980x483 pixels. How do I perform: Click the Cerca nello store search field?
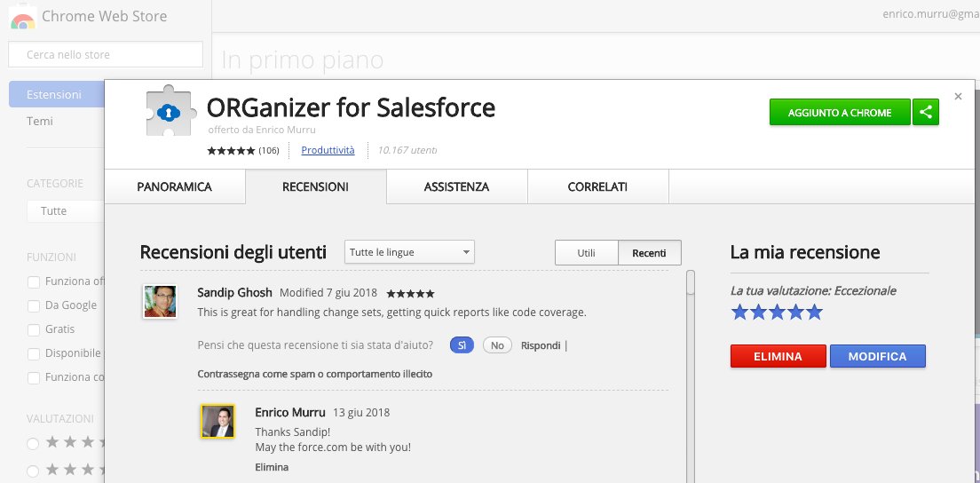106,54
